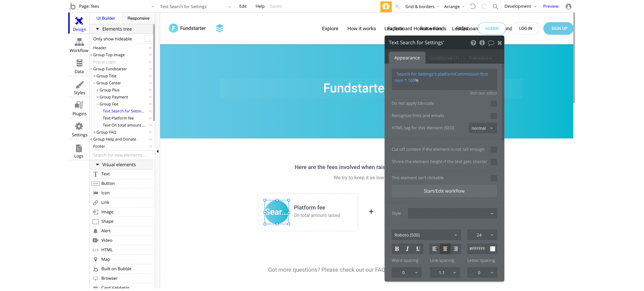Click the pointer inspector icon in top bar
Viewport: 644px width, 291px height.
(397, 6)
